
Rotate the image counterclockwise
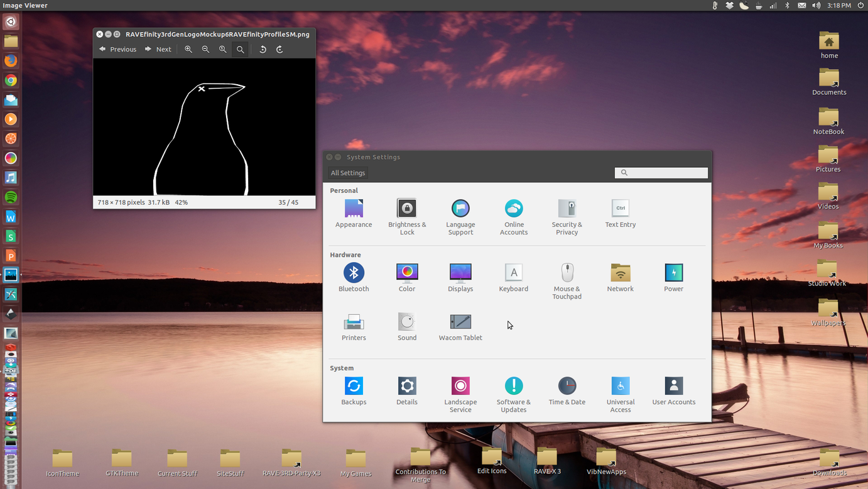[x=263, y=49]
